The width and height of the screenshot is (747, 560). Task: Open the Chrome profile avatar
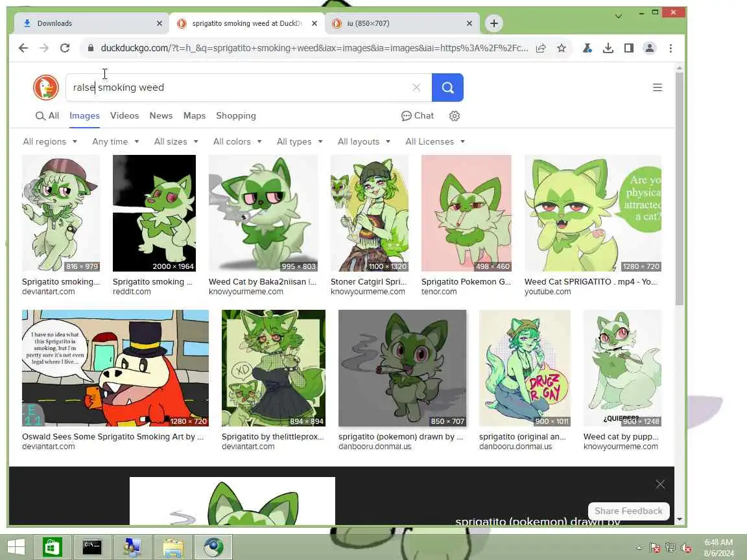(649, 48)
